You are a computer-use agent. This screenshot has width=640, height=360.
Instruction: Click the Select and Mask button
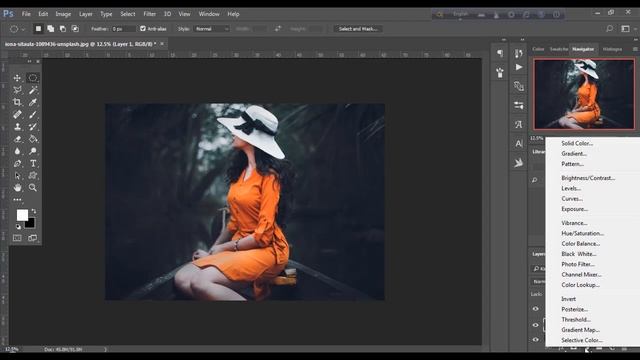click(358, 29)
